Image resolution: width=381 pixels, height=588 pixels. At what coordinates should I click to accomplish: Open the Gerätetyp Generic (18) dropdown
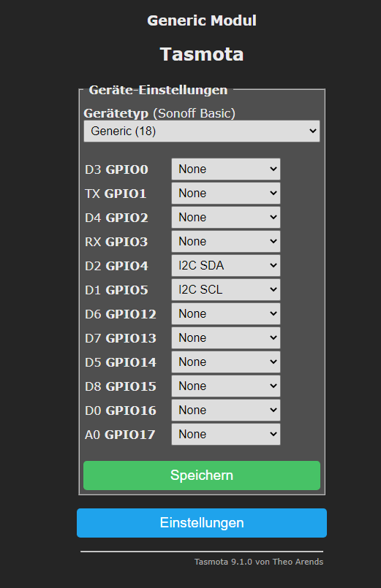click(x=202, y=131)
